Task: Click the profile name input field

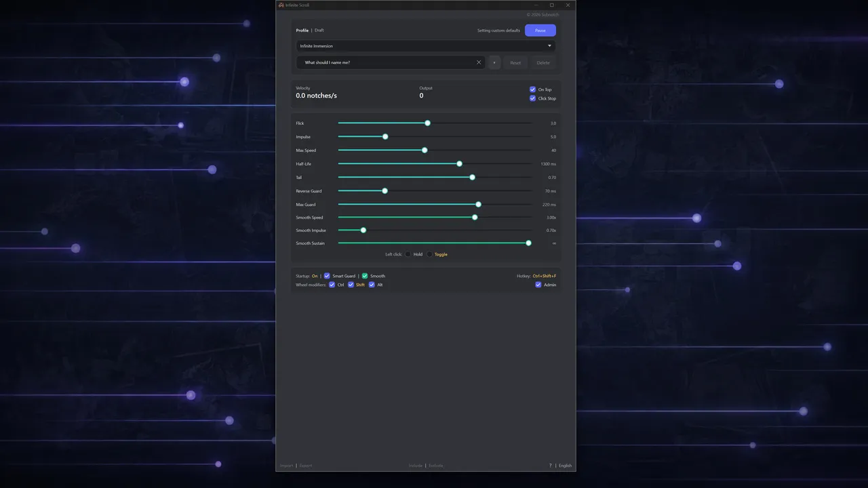Action: (x=391, y=62)
